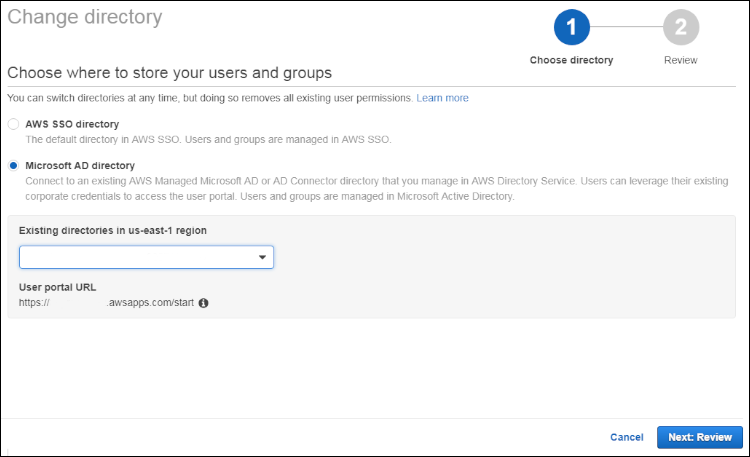
Task: Select the Microsoft AD directory radio button
Action: click(x=13, y=166)
